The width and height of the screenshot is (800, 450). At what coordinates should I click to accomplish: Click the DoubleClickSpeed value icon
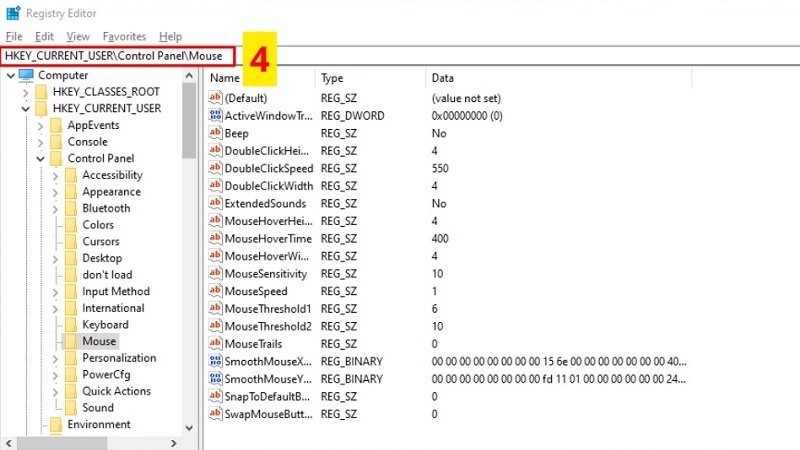pos(215,168)
